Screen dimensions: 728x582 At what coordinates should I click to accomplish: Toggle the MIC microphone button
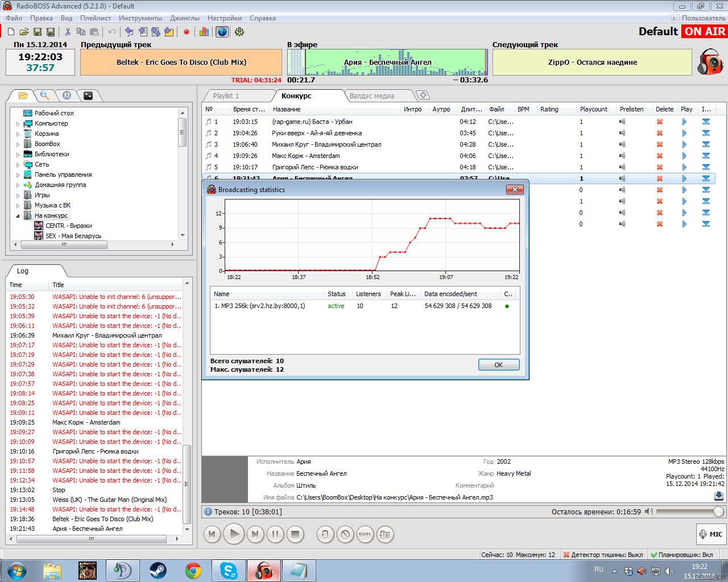[710, 534]
